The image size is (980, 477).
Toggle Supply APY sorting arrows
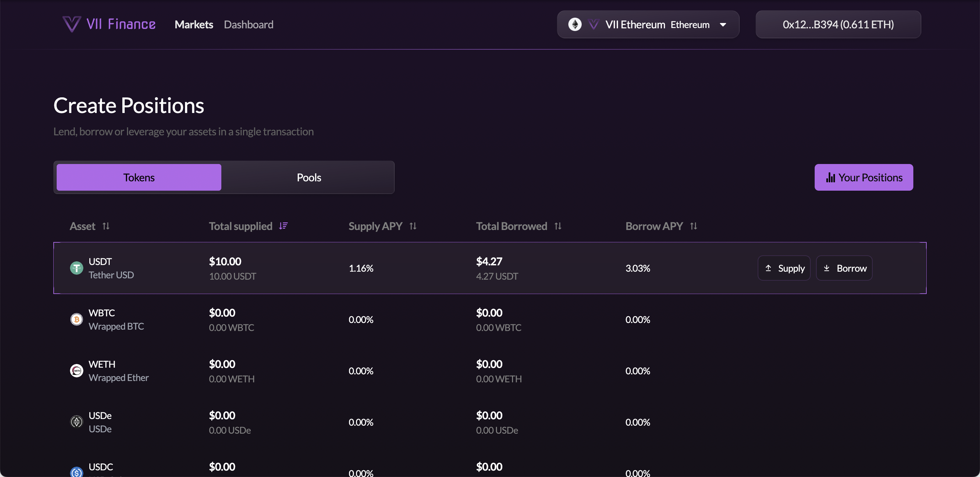pyautogui.click(x=413, y=226)
